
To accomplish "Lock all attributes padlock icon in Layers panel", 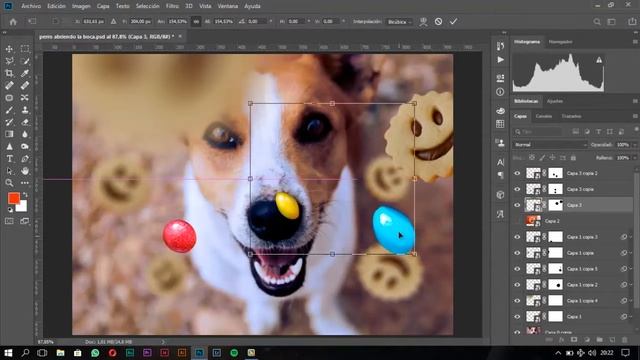I will (x=573, y=158).
